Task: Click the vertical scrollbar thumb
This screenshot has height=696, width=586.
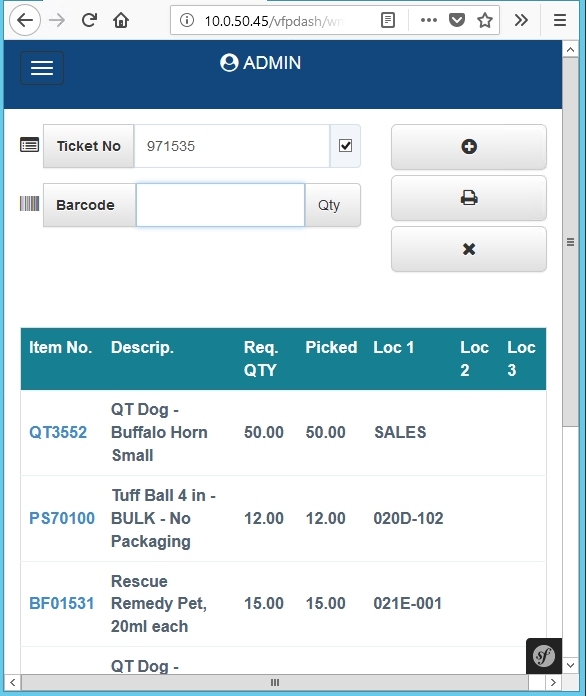Action: coord(570,242)
